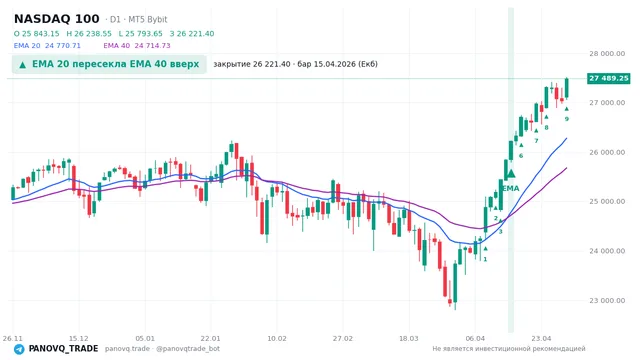Click the PANOVQ_TRADE channel name
Screen dimensions: 640x360
click(63, 349)
